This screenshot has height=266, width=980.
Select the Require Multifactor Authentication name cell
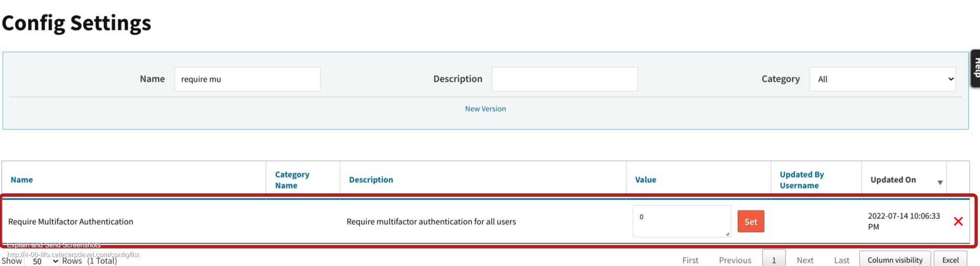coord(71,221)
